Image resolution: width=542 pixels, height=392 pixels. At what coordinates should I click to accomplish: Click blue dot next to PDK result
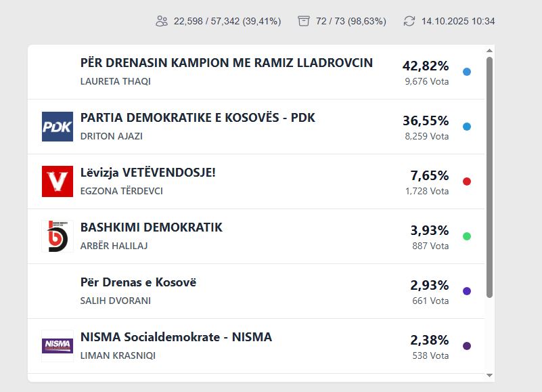tap(467, 127)
